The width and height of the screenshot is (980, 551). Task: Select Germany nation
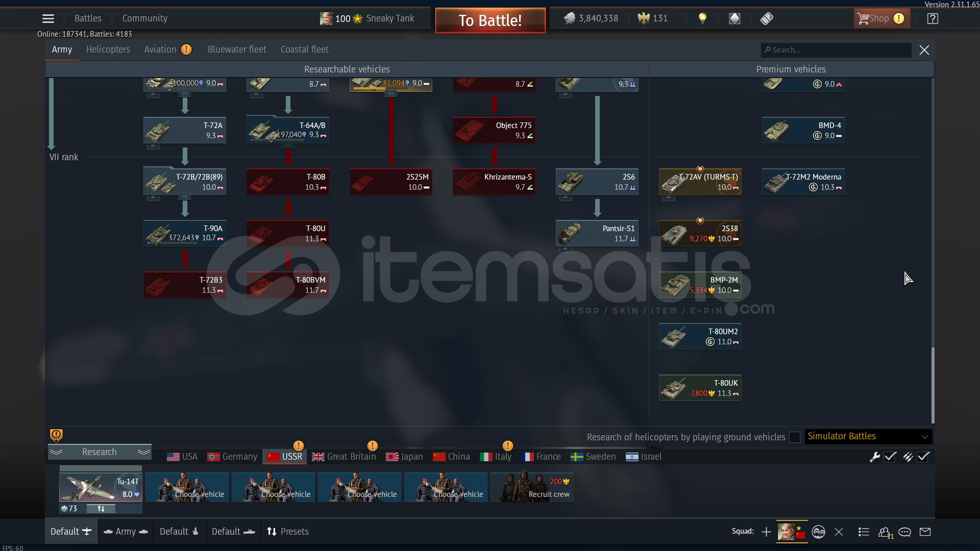[x=232, y=457]
